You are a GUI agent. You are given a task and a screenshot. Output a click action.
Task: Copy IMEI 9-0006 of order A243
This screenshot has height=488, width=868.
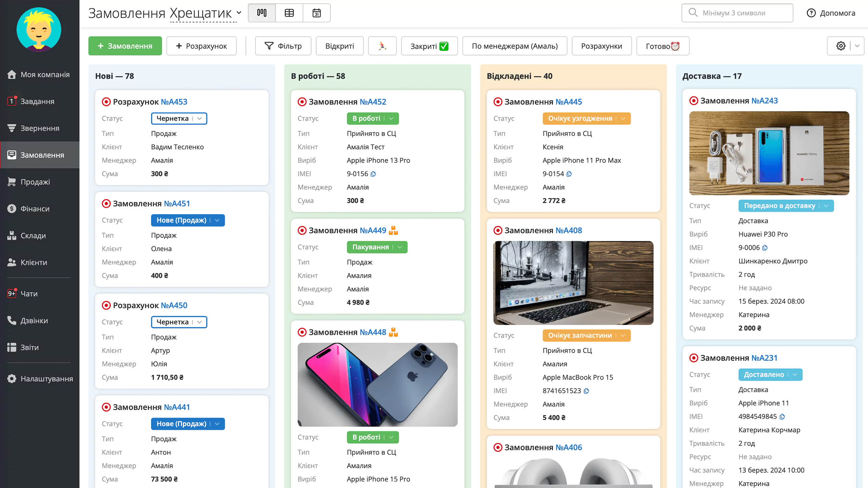point(765,248)
